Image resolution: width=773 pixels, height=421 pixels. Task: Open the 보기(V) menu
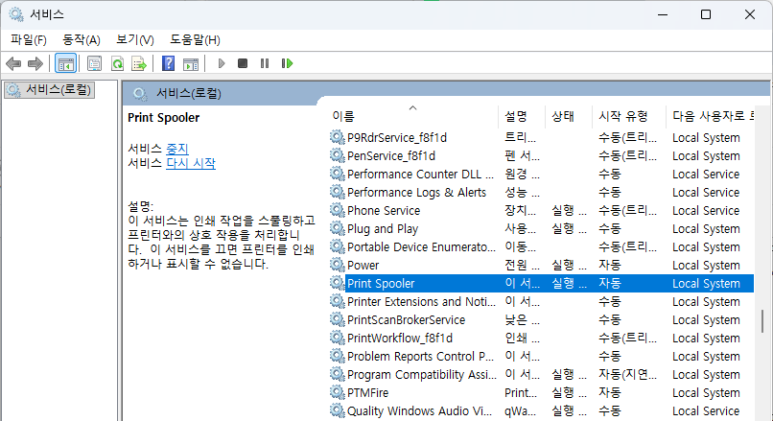pos(135,39)
